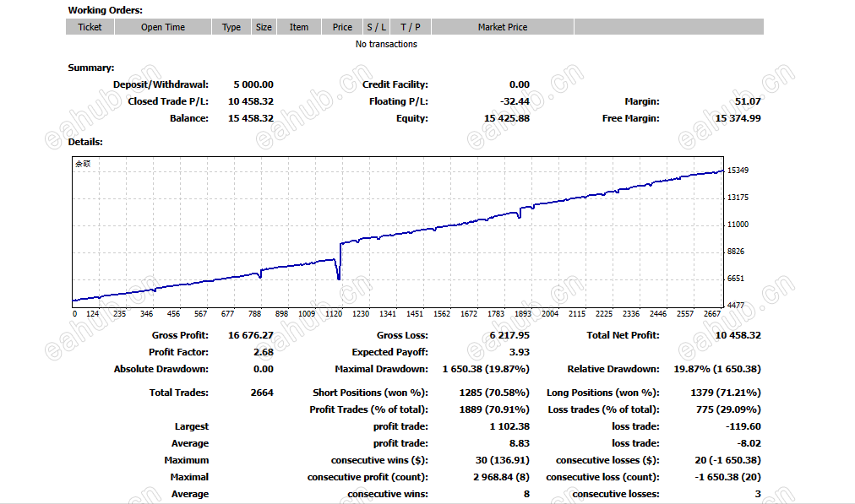
Task: Select the Loss trades value 775 (29.09%)
Action: click(x=728, y=409)
